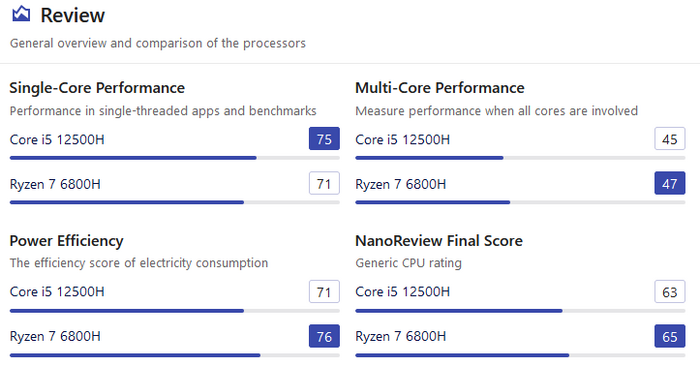Click Ryzen 7 6800H power efficiency bar

point(175,355)
